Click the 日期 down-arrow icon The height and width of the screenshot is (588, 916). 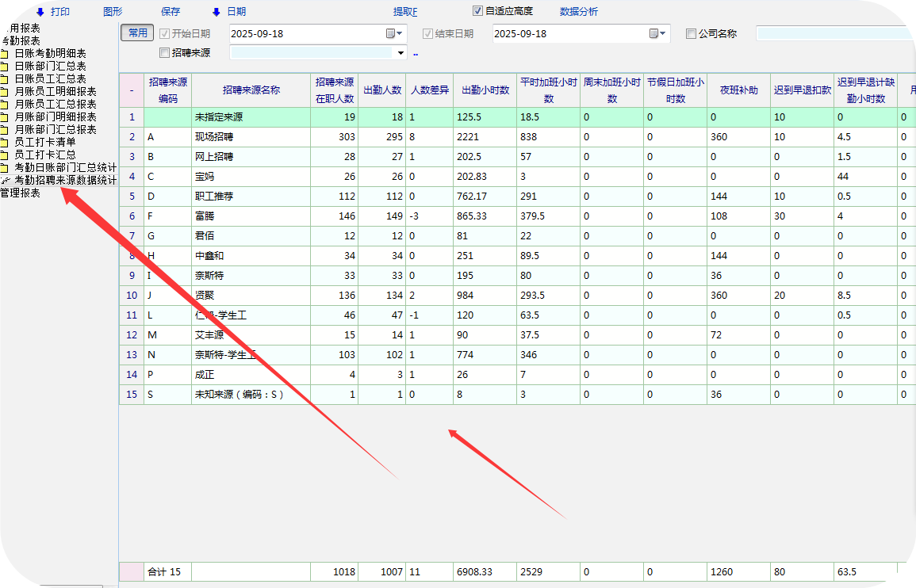pos(216,12)
